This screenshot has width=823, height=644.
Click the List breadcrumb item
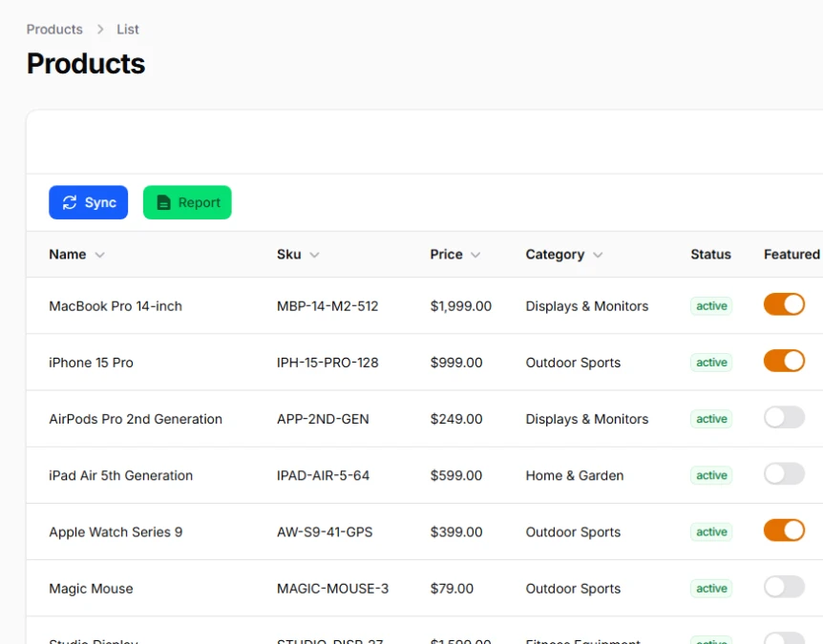pyautogui.click(x=128, y=30)
